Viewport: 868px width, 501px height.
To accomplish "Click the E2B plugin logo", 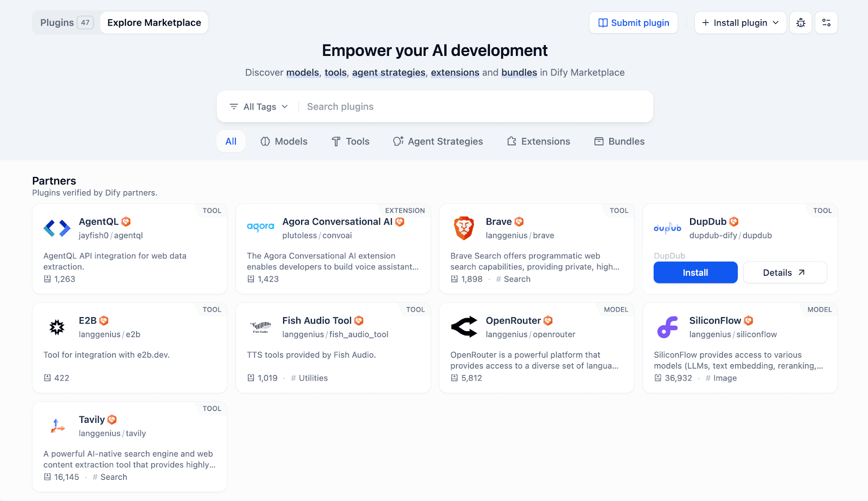I will pyautogui.click(x=57, y=327).
